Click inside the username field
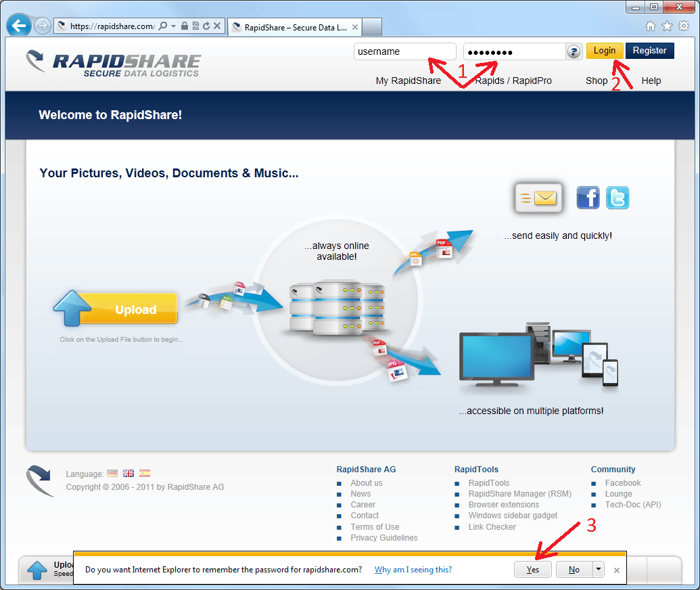This screenshot has width=700, height=590. (x=405, y=51)
